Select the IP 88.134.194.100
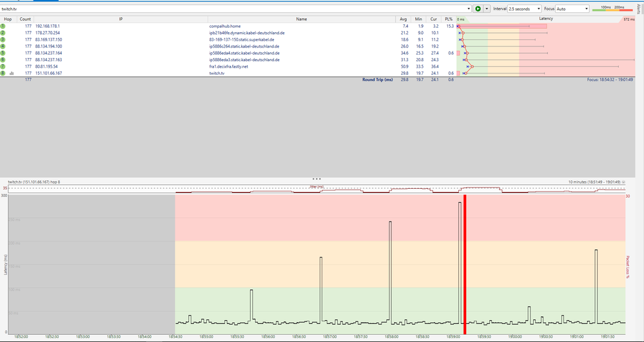 48,46
